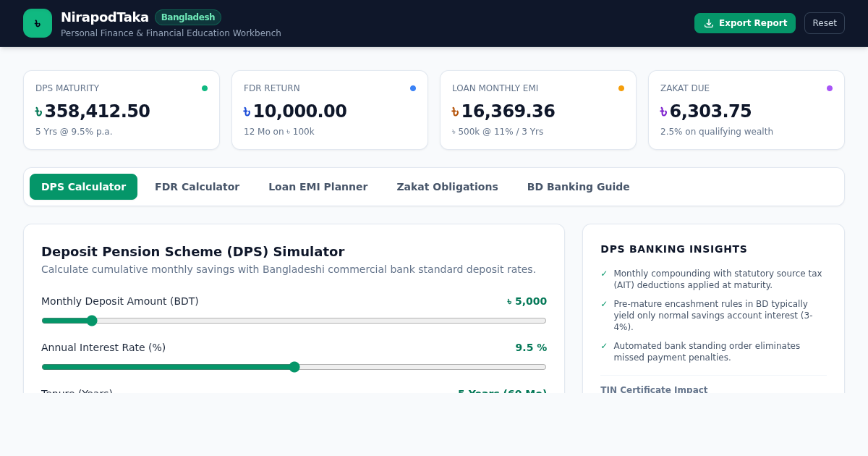Screen dimensions: 868x456
Task: Click the Monthly Deposit Amount (BDT) label
Action: 120,301
